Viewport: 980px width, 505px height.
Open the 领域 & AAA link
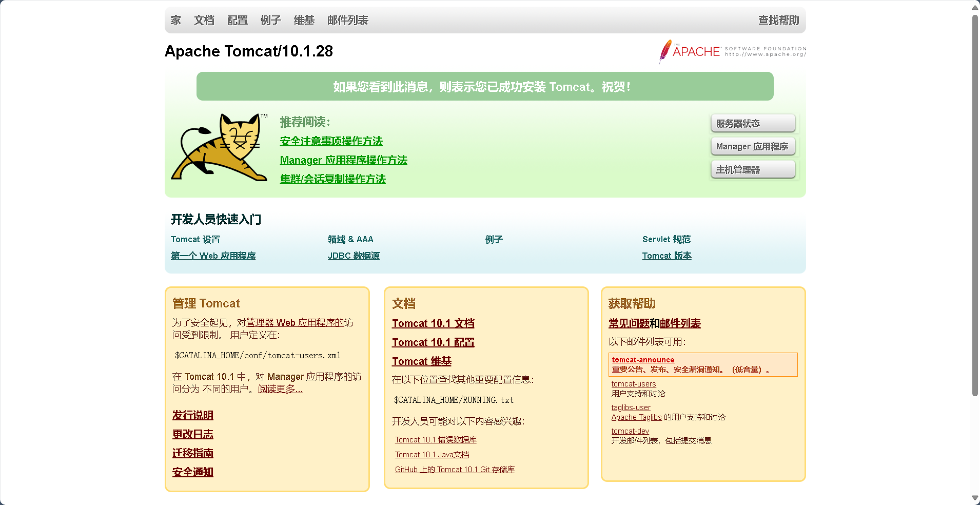pos(350,239)
